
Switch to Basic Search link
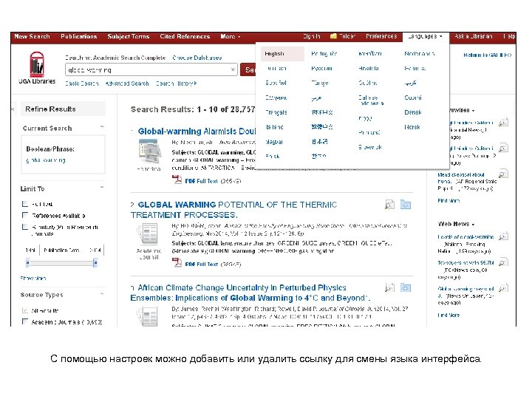tap(82, 83)
